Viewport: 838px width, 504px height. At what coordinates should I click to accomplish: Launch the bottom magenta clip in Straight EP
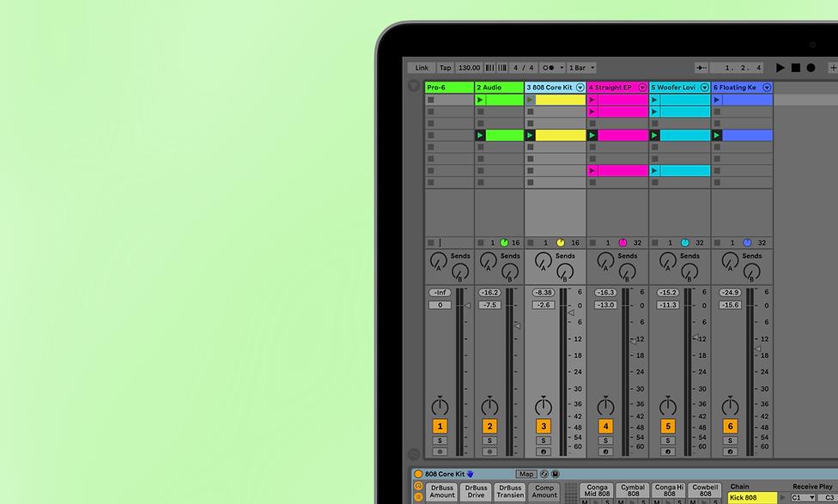click(x=592, y=171)
